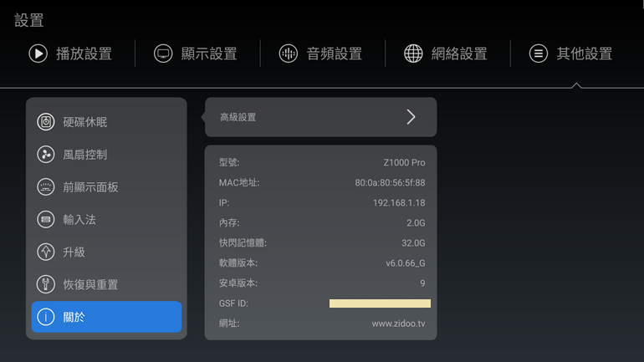Click the 設置 page title
The image size is (644, 362).
click(29, 20)
